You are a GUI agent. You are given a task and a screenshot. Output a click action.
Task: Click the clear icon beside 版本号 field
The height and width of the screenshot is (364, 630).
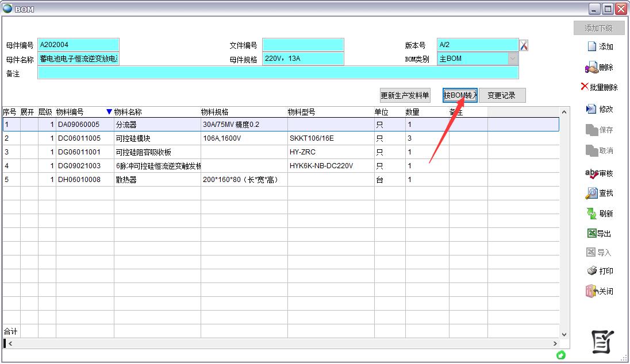(x=524, y=45)
